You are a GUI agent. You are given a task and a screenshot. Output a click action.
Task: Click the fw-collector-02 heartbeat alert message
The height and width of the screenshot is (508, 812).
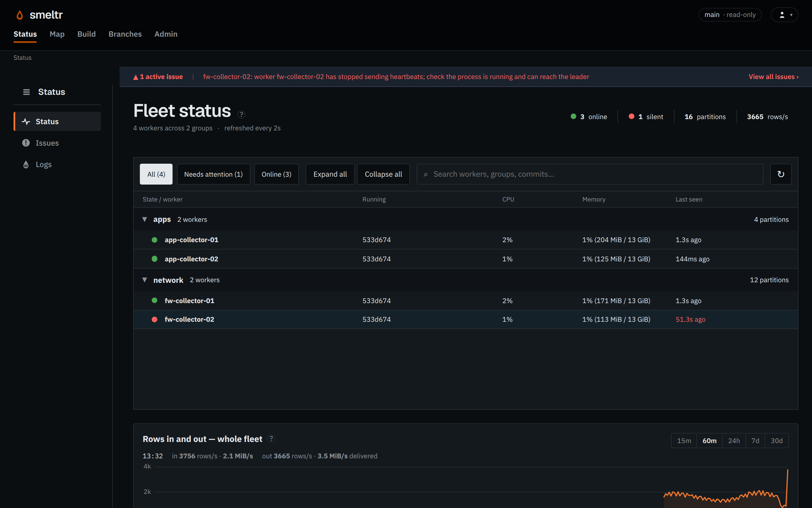tap(396, 76)
